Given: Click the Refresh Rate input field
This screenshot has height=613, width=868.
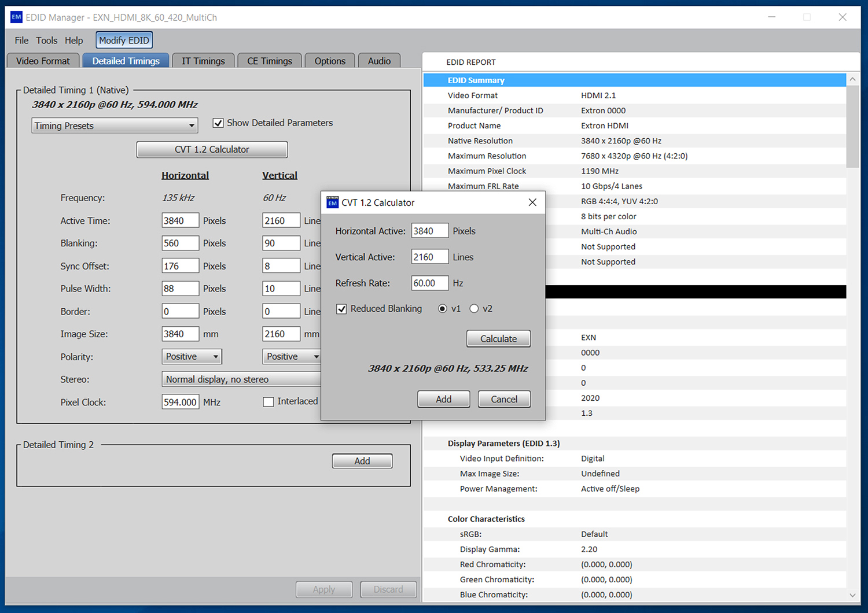Looking at the screenshot, I should pos(430,283).
